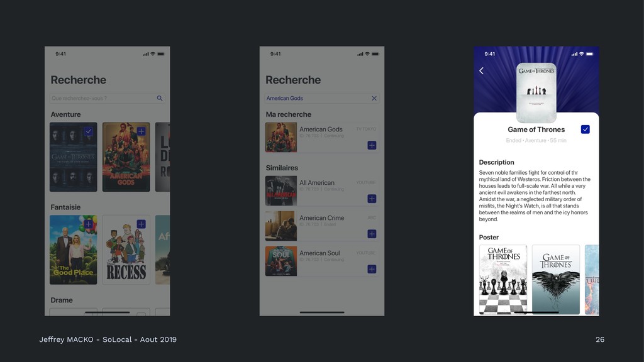Viewport: 644px width, 362px height.
Task: Tap the battery icon on Game of Thrones screen
Action: (x=589, y=54)
